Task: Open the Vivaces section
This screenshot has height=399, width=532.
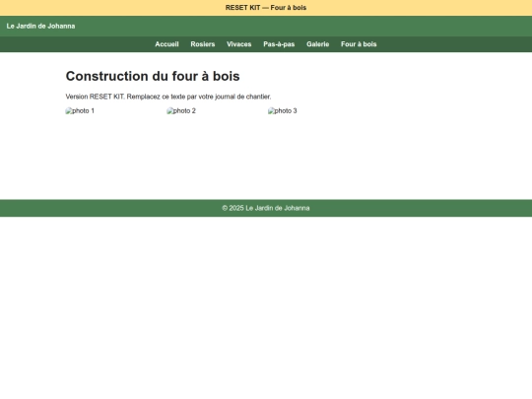Action: tap(238, 44)
